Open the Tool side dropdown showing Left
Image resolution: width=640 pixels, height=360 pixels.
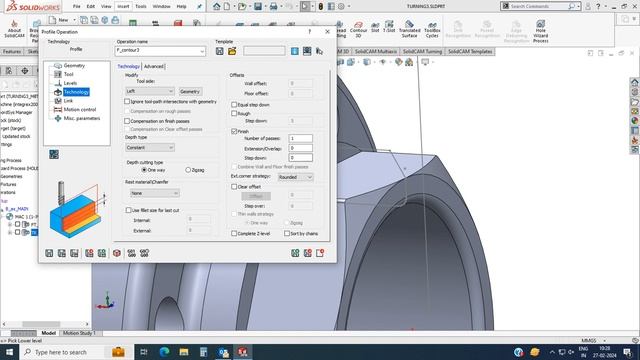pos(150,91)
